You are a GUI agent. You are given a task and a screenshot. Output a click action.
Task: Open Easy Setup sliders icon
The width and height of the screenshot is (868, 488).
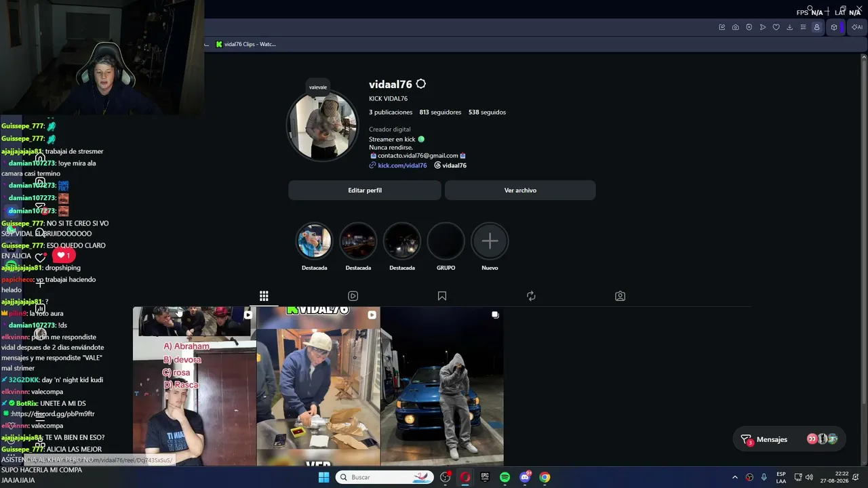coord(803,27)
